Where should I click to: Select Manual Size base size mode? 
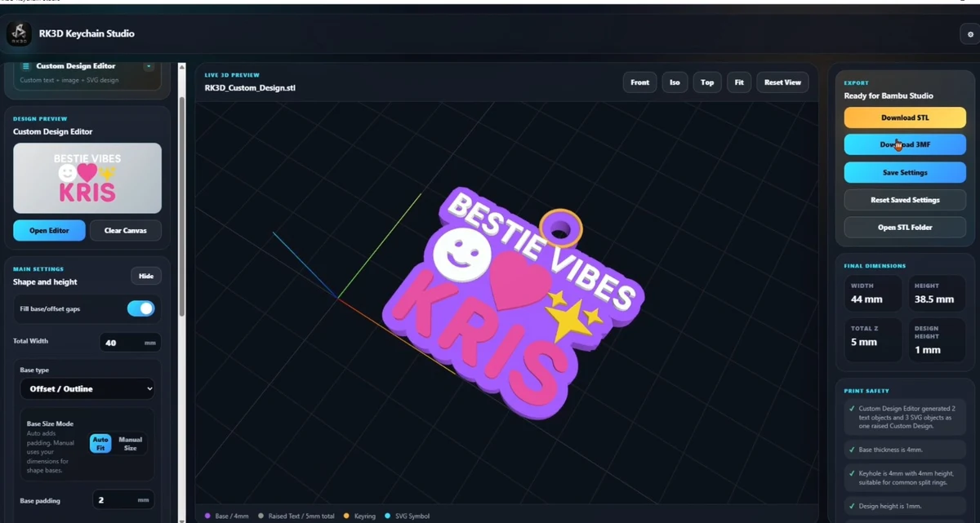(x=130, y=443)
